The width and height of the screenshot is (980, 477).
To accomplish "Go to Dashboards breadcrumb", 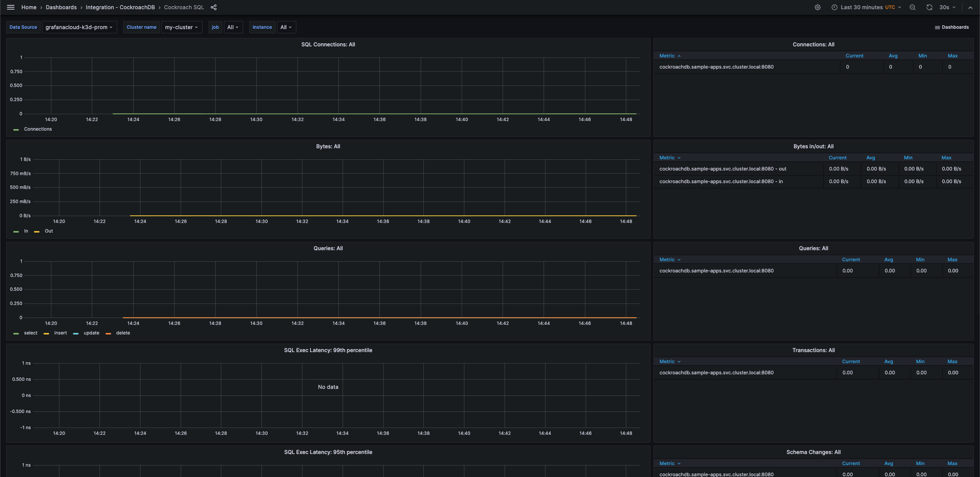I will coord(61,7).
